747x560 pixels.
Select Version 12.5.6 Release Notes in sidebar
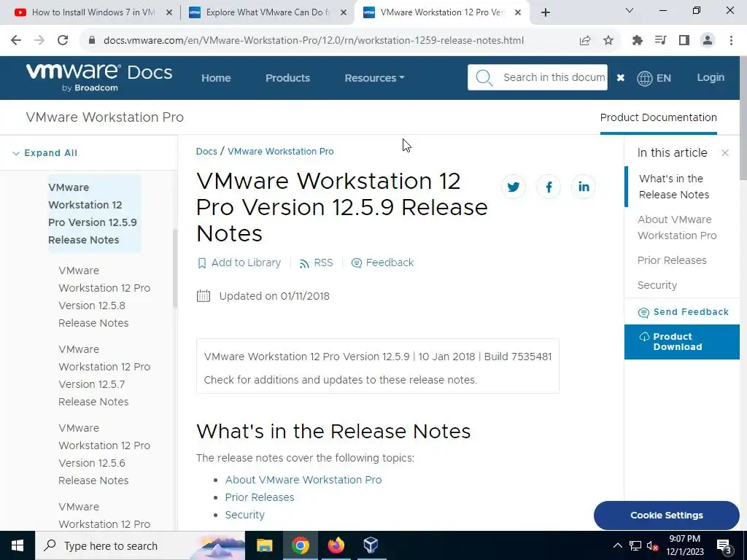click(104, 454)
